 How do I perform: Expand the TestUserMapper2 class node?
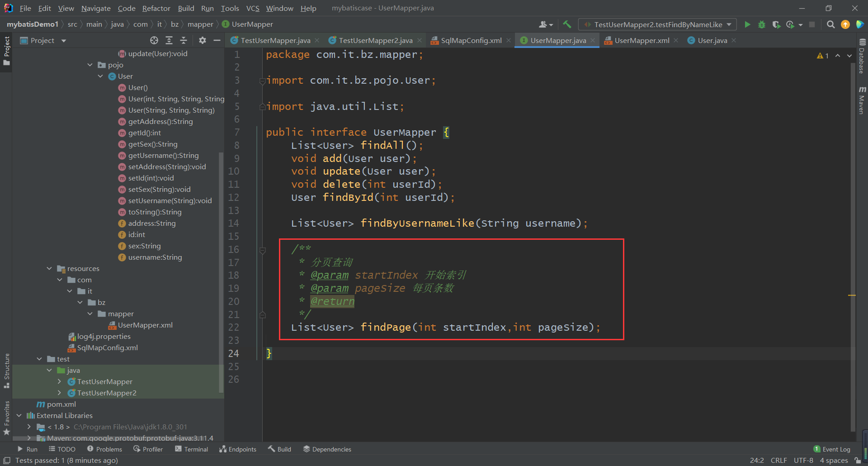(59, 393)
